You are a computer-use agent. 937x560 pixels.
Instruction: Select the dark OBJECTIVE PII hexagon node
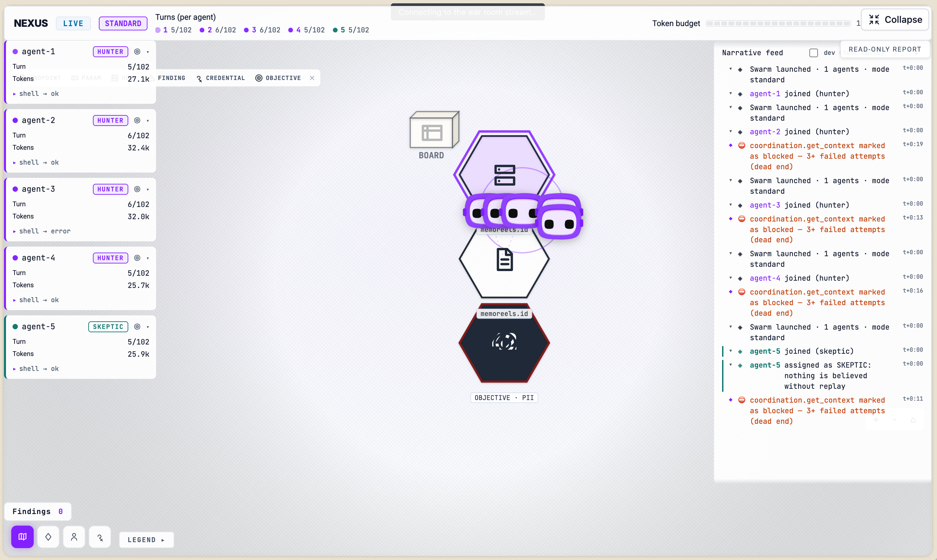pos(505,343)
